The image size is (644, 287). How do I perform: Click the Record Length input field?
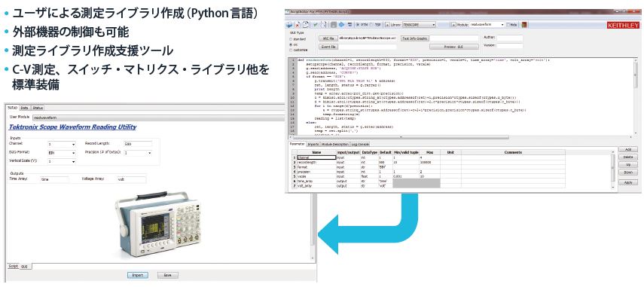coord(138,144)
